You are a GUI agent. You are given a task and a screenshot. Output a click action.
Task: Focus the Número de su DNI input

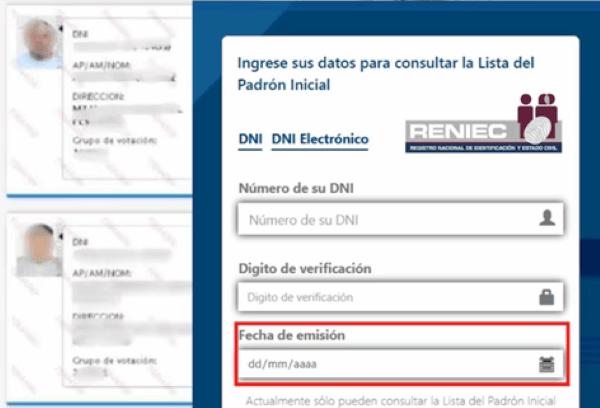385,218
